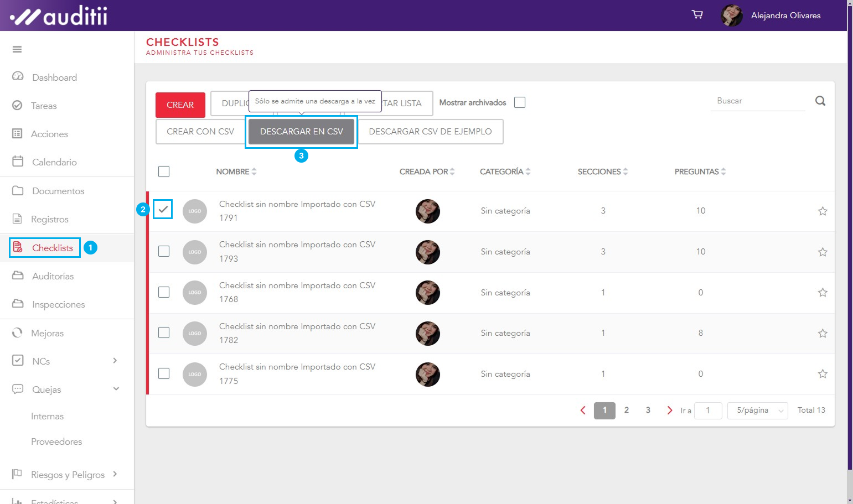Open Auditorías from the sidebar
This screenshot has height=504, width=853.
(x=53, y=276)
